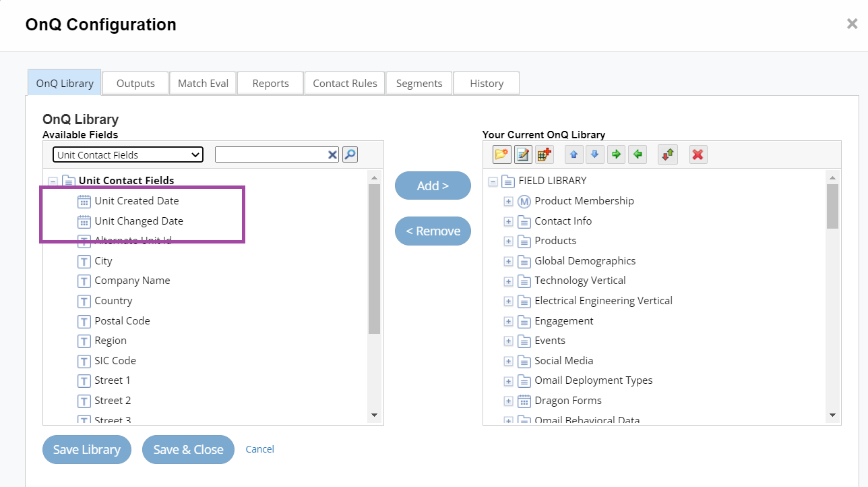This screenshot has width=868, height=487.
Task: Click the green right arrow icon
Action: coord(616,154)
